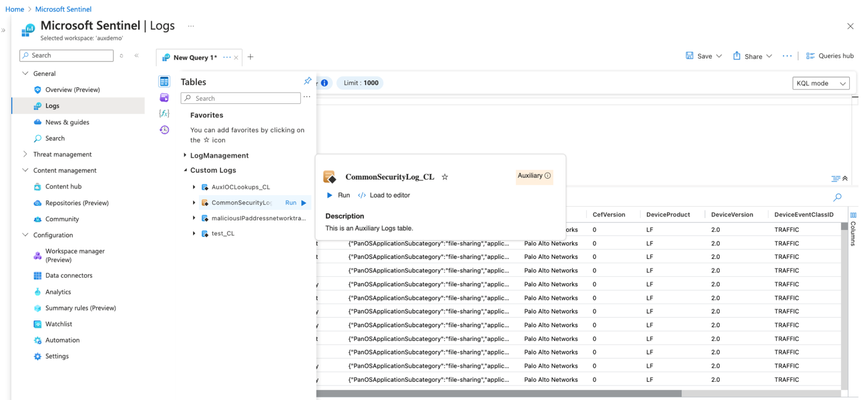
Task: Collapse the query editor chevron icon
Action: pos(845,178)
